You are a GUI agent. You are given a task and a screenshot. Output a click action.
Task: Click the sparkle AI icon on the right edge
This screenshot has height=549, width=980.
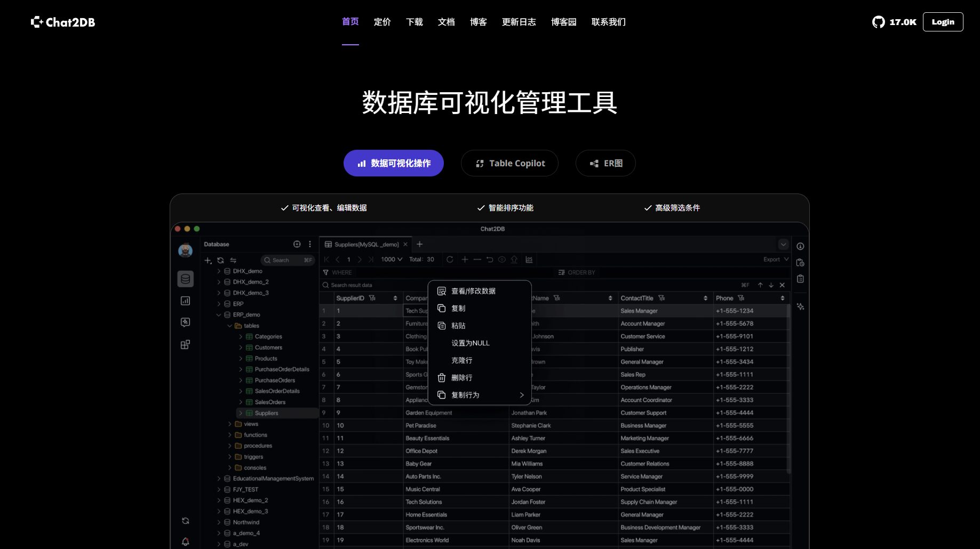point(800,307)
